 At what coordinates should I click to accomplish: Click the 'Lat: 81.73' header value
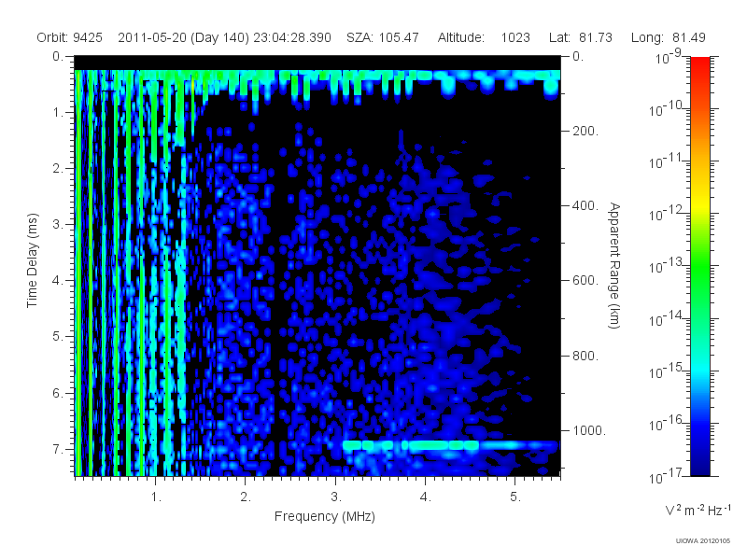tap(580, 37)
